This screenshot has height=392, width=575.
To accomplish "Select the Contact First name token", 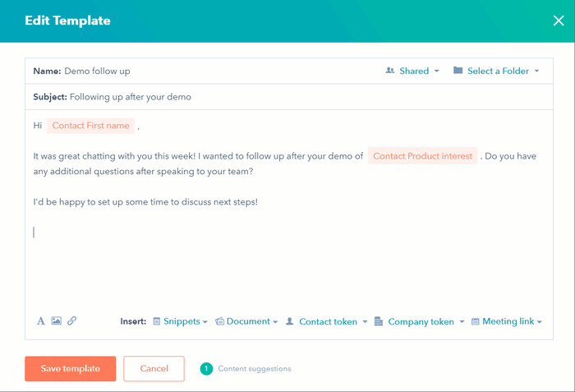I will tap(90, 126).
